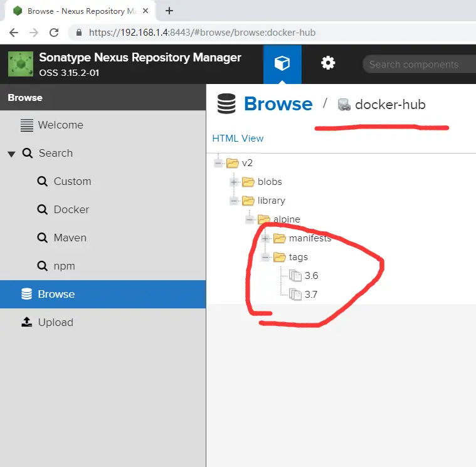This screenshot has height=467, width=476.
Task: Open a new browser tab with plus
Action: (169, 11)
